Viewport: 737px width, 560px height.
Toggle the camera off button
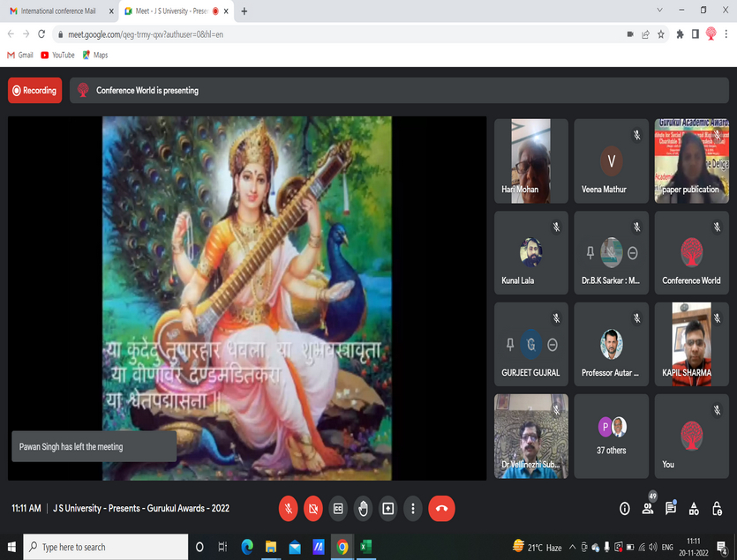tap(313, 508)
